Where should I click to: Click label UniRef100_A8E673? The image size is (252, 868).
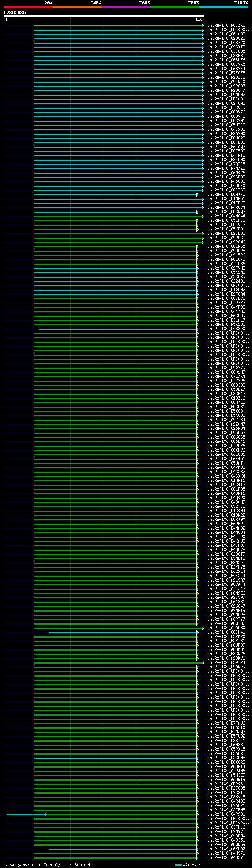[226, 260]
